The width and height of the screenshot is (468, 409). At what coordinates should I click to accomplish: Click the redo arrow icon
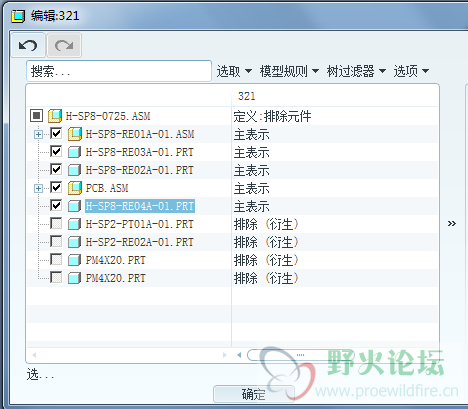pyautogui.click(x=64, y=45)
